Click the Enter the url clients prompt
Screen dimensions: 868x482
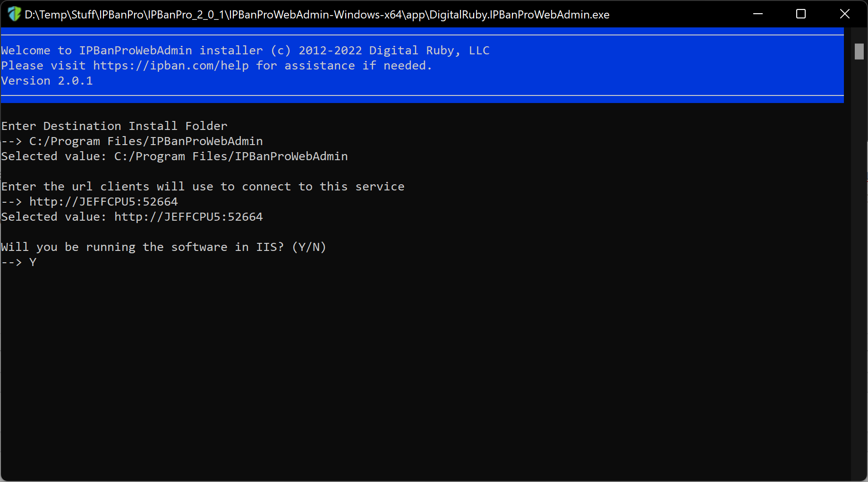click(x=203, y=187)
